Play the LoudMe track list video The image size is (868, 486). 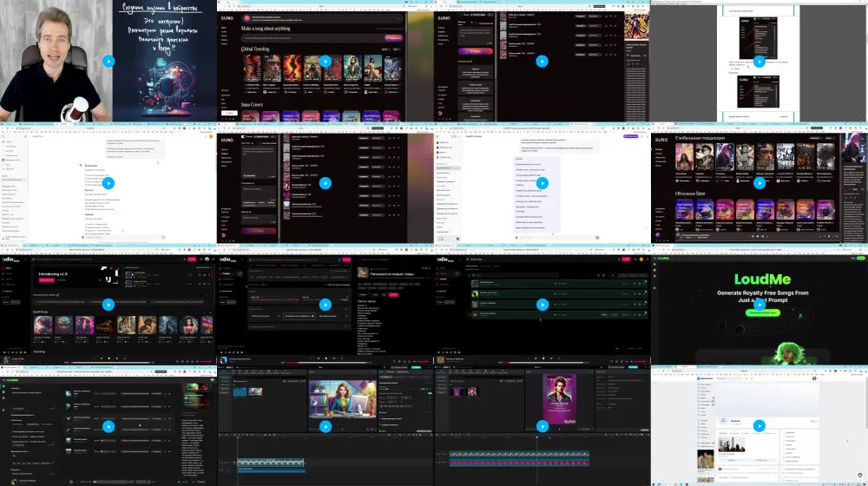tap(108, 426)
